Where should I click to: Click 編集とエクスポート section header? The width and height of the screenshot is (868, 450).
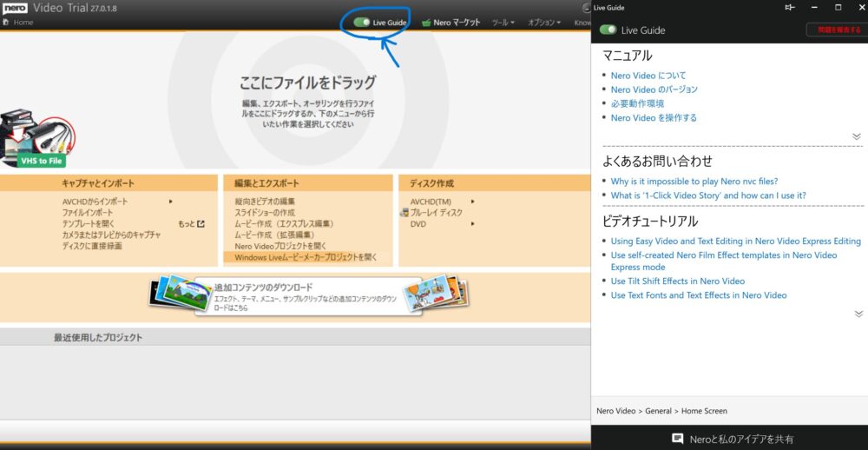point(266,183)
